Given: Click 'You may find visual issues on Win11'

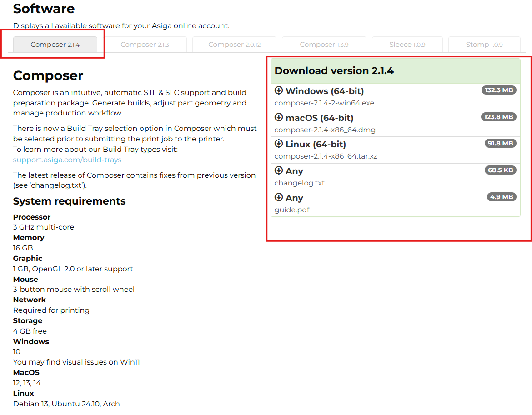Looking at the screenshot, I should point(76,362).
